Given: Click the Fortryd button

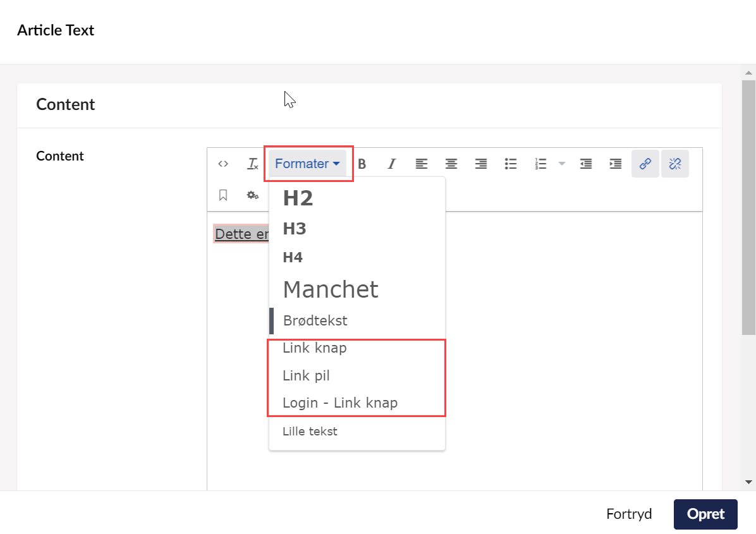Looking at the screenshot, I should tap(629, 514).
